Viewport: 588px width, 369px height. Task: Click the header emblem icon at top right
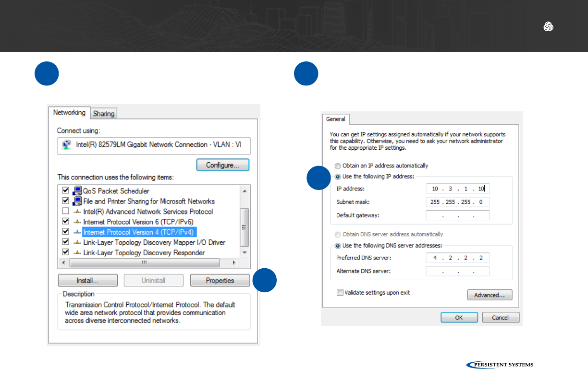pos(548,27)
